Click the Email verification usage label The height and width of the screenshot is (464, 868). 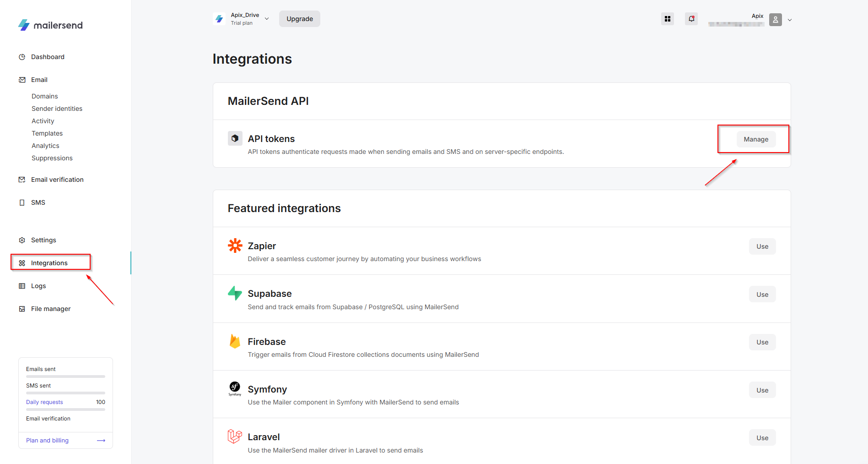point(48,419)
